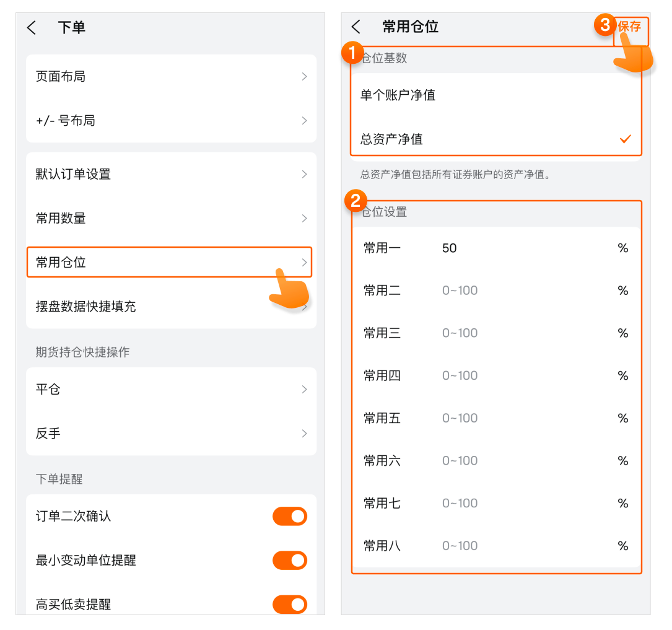Screen dimensions: 672x630
Task: Expand +/- 号布局 option
Action: [171, 121]
